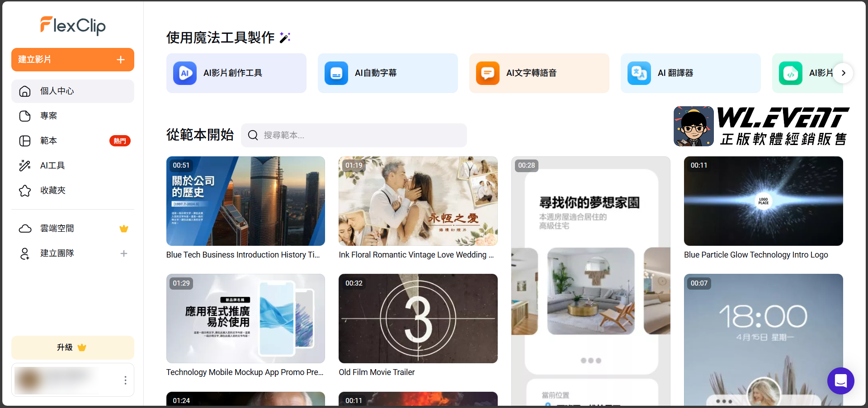Open 建立團隊 create team
The width and height of the screenshot is (868, 408).
click(x=73, y=253)
